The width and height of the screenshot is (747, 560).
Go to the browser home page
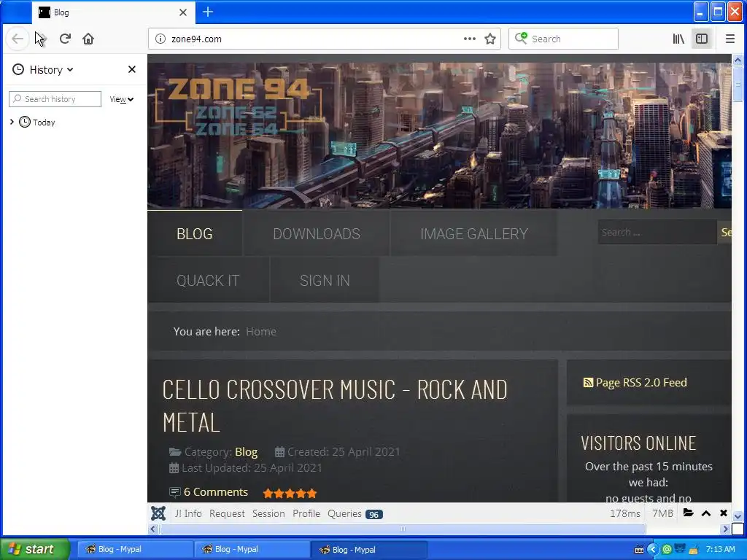click(88, 39)
